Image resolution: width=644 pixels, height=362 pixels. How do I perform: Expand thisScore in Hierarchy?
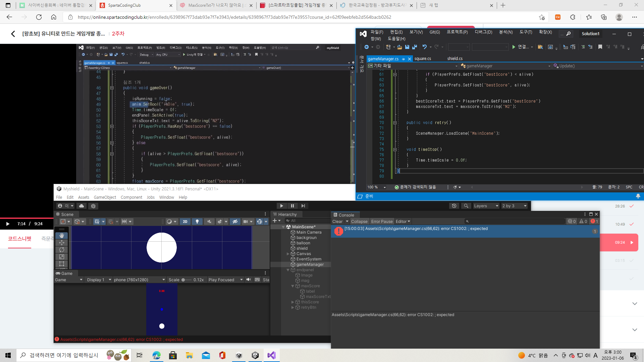click(293, 302)
